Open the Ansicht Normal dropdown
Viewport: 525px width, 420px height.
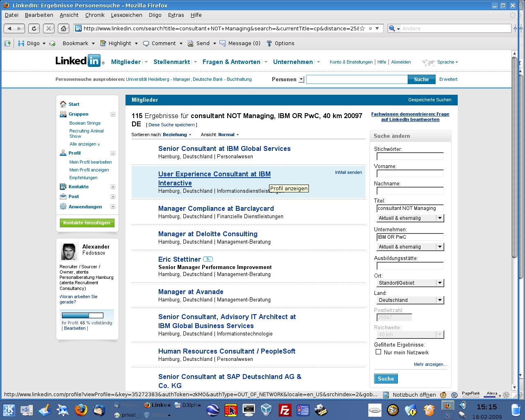click(x=228, y=135)
